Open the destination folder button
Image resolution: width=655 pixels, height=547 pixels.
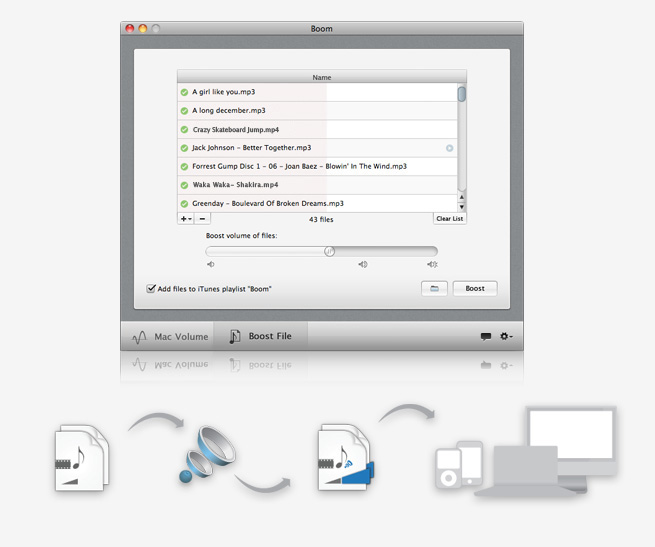pyautogui.click(x=434, y=288)
